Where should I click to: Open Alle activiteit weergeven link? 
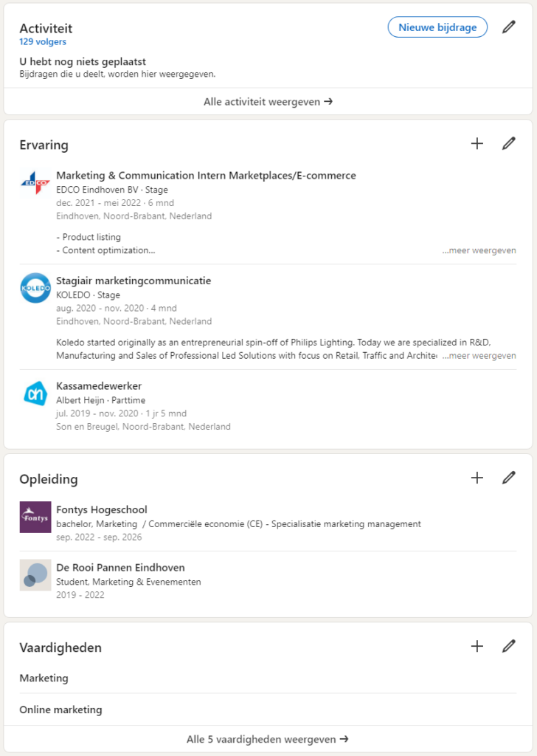pyautogui.click(x=268, y=102)
